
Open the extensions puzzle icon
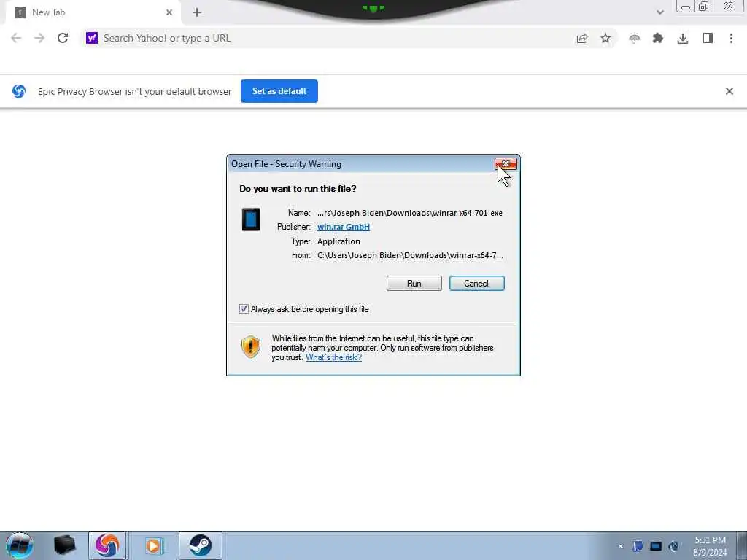(658, 38)
